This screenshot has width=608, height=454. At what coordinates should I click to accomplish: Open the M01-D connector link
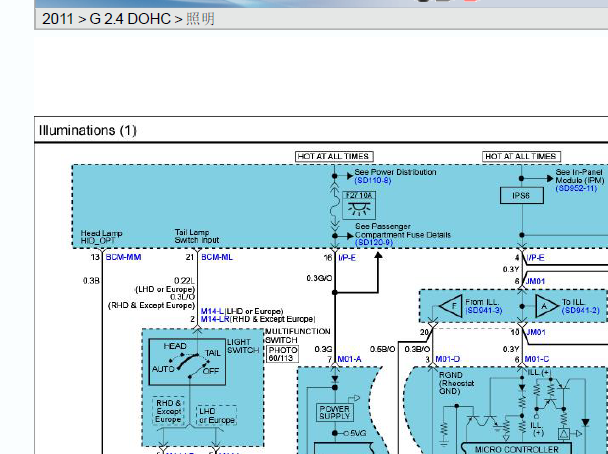click(x=447, y=359)
